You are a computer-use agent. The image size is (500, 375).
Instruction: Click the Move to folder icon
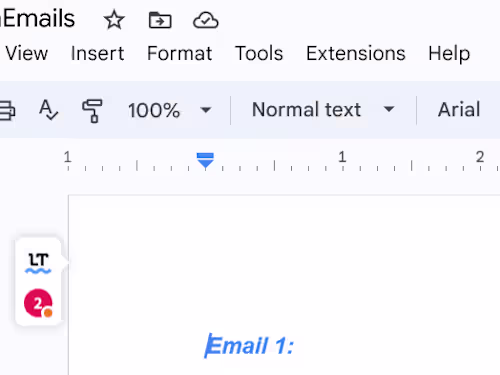click(160, 20)
